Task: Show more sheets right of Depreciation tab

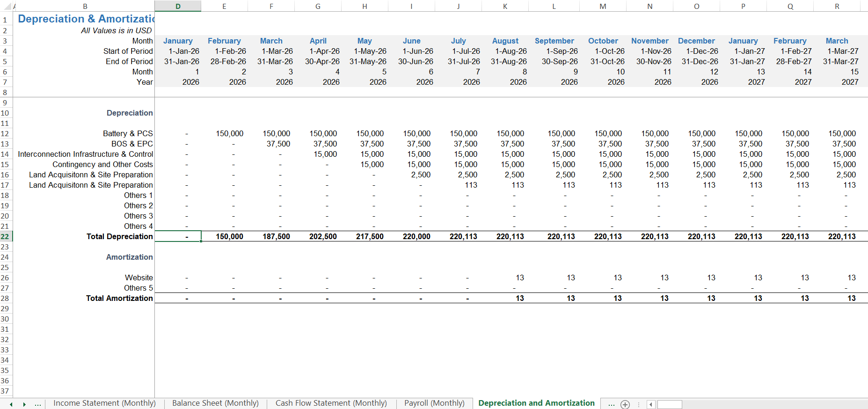Action: click(611, 404)
